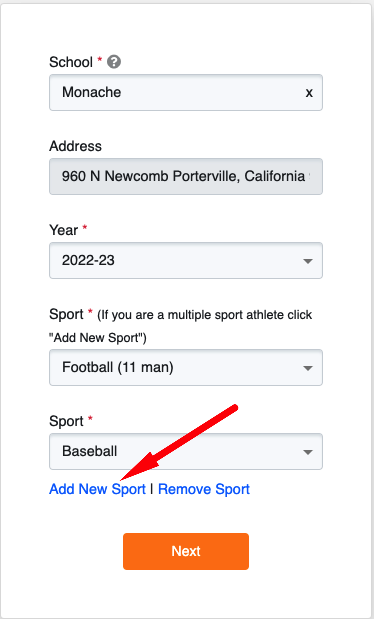Open the Football (11 man) sport dropdown
The height and width of the screenshot is (619, 374).
(x=186, y=368)
